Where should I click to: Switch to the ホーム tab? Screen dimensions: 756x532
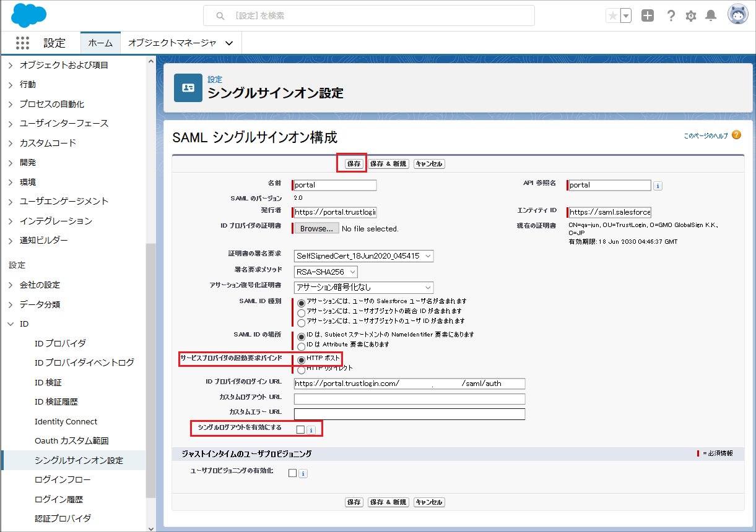point(100,43)
